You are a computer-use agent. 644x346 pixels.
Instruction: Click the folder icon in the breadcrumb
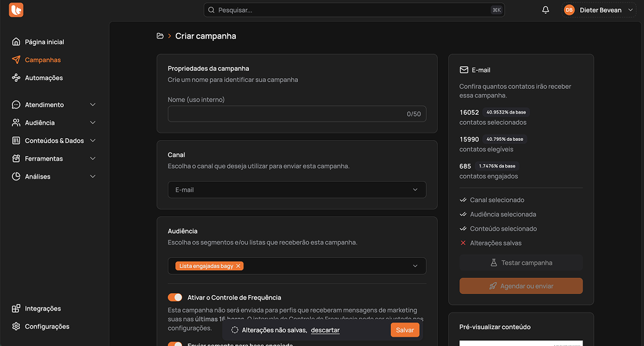coord(160,36)
